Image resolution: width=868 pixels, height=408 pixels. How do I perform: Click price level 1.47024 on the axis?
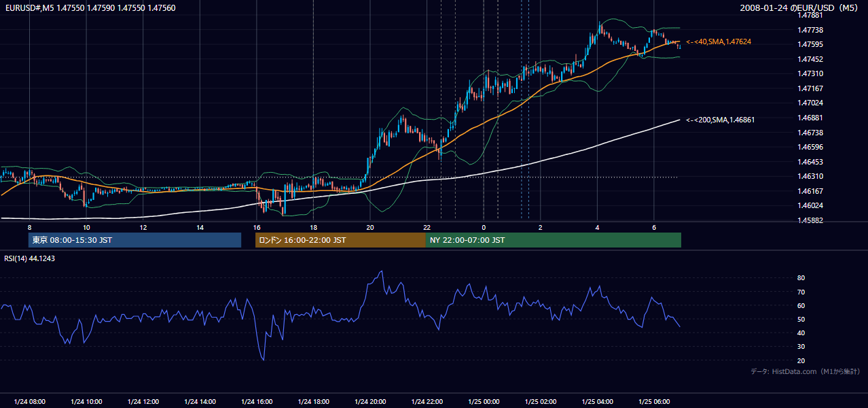[x=811, y=103]
